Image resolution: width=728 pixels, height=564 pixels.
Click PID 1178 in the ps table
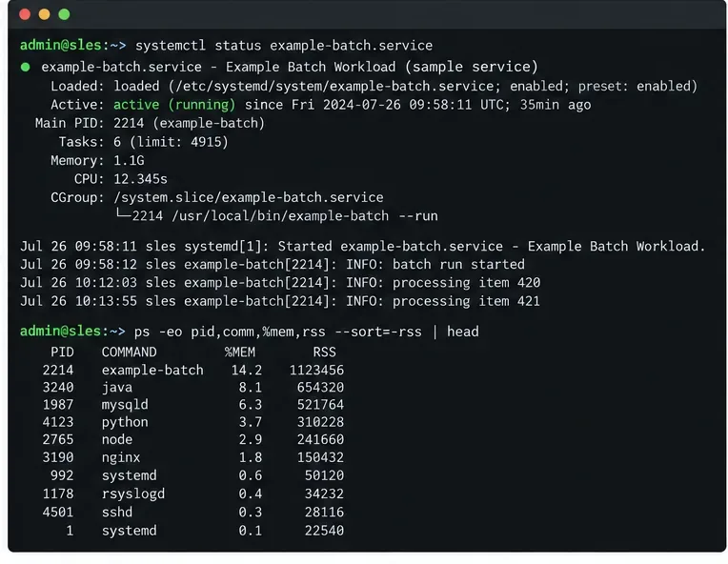(x=58, y=493)
